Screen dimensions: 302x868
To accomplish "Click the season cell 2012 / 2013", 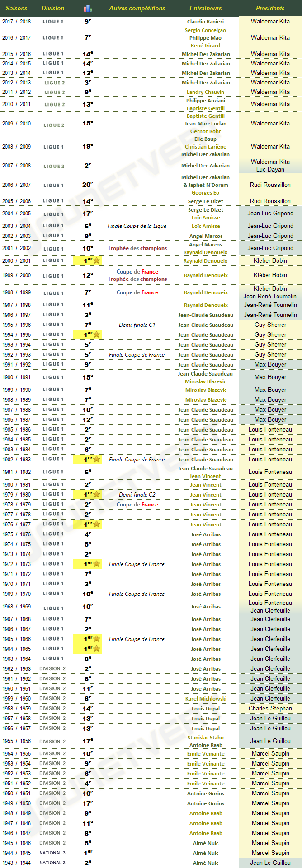I will point(17,83).
